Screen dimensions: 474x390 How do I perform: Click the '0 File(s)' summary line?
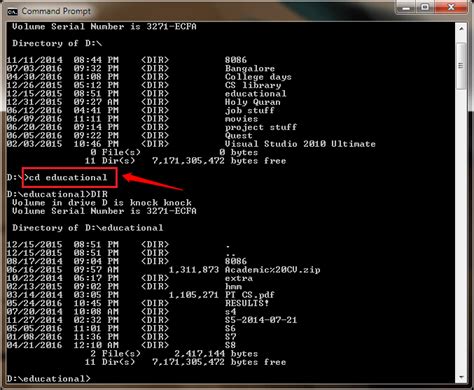[x=116, y=152]
